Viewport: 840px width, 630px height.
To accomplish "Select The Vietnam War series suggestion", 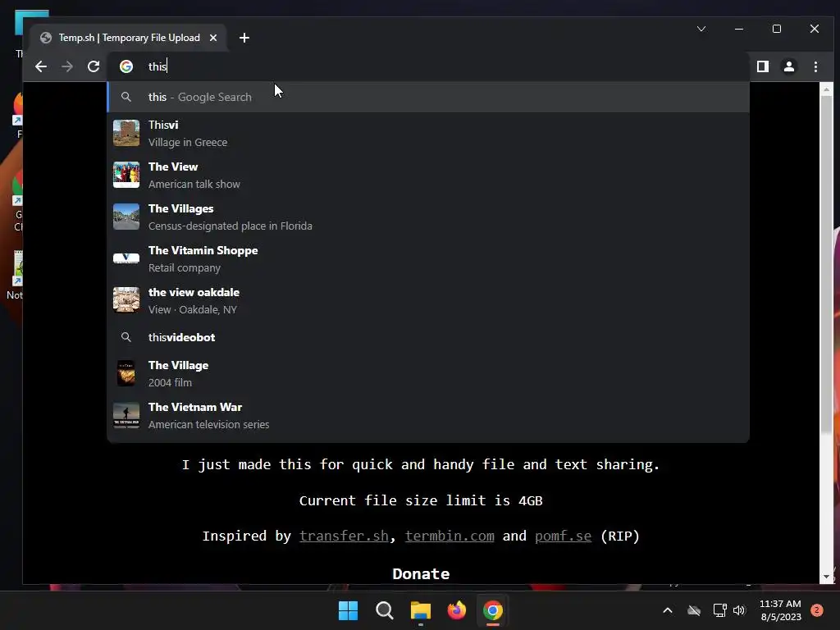I will [428, 415].
